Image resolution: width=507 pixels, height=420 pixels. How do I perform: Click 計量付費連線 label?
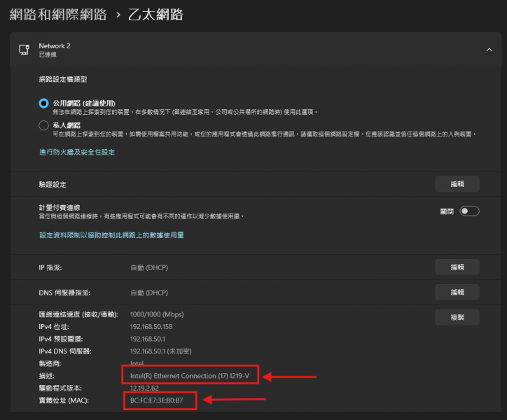tap(60, 208)
